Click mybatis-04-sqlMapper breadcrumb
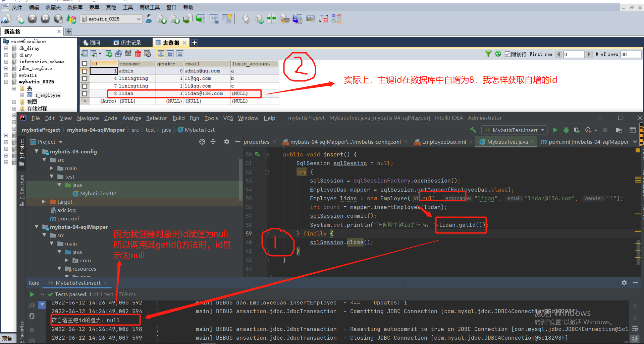The height and width of the screenshot is (344, 644). pyautogui.click(x=96, y=130)
